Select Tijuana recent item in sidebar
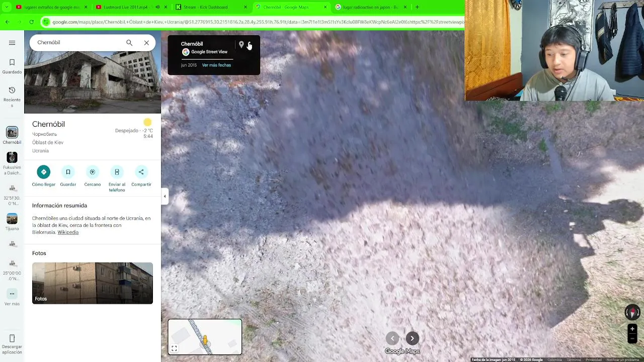 [x=12, y=222]
